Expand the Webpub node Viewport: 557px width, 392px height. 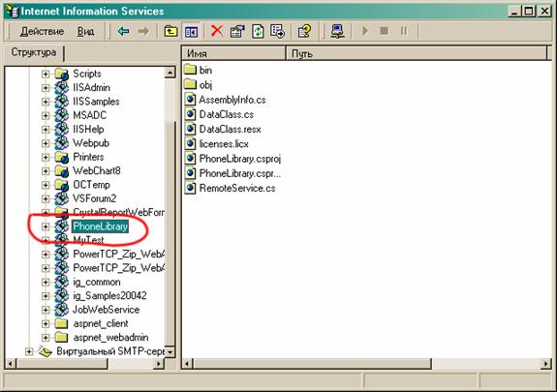coord(46,143)
